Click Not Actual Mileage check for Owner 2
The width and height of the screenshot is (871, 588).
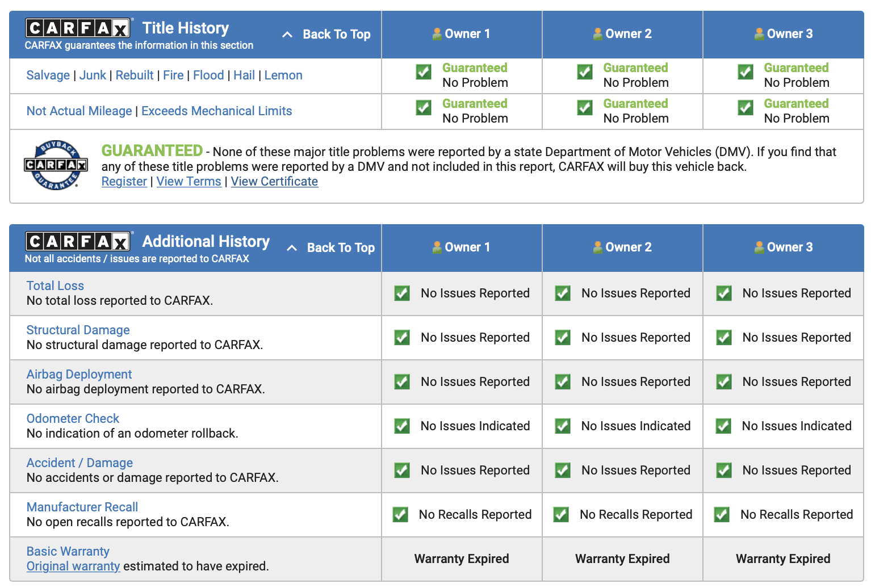[585, 108]
